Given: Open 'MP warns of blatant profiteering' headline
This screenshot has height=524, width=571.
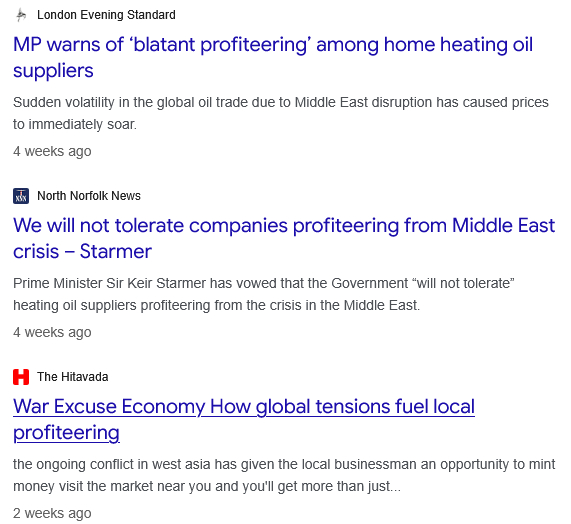Looking at the screenshot, I should point(273,58).
